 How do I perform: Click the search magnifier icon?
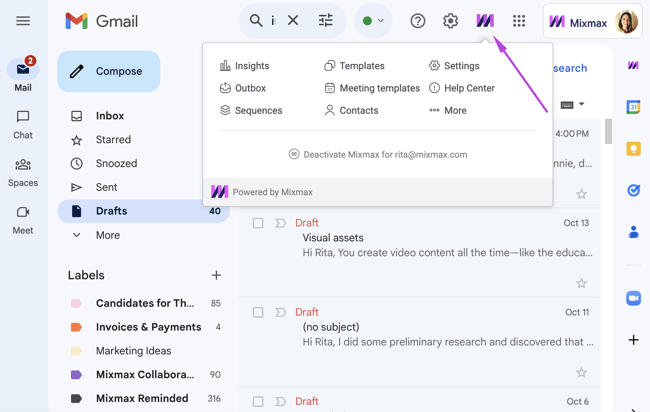(x=256, y=20)
